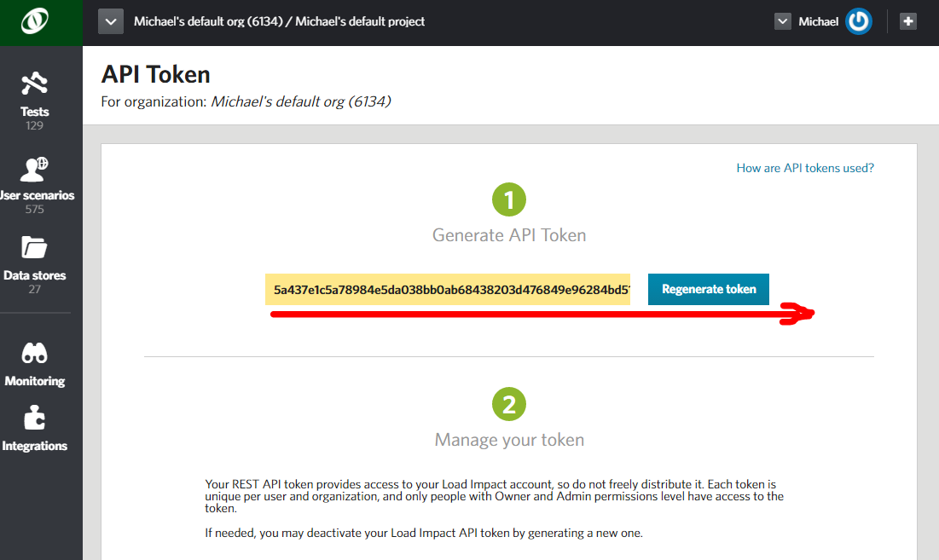
Task: Click the data stores count '27'
Action: 34,290
